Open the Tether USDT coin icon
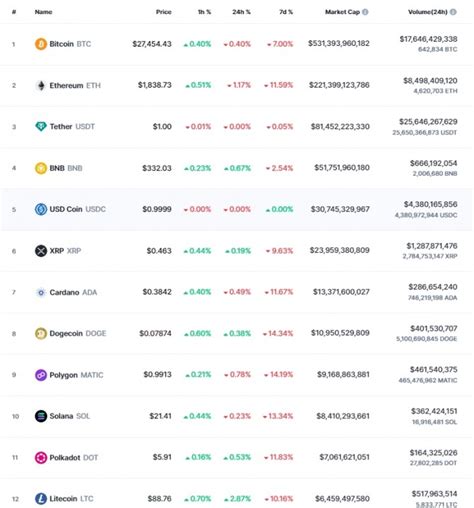The height and width of the screenshot is (508, 474). [41, 127]
